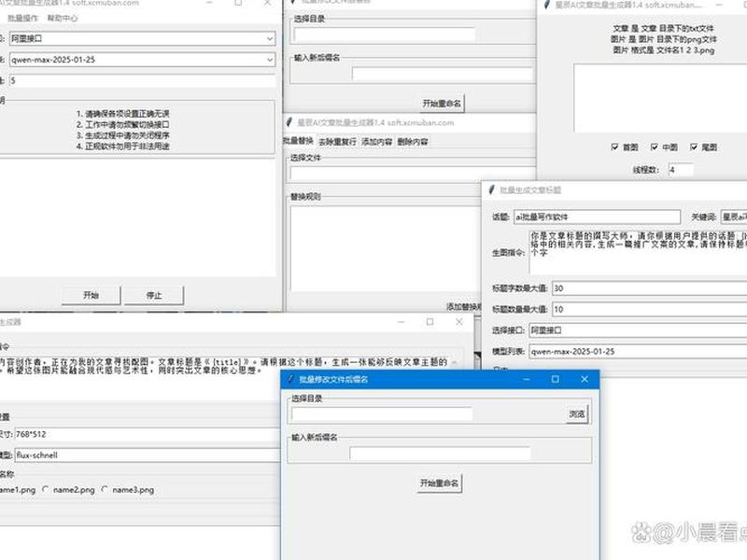This screenshot has height=560, width=747.
Task: Switch to the 去除重复行 tab
Action: click(x=337, y=142)
